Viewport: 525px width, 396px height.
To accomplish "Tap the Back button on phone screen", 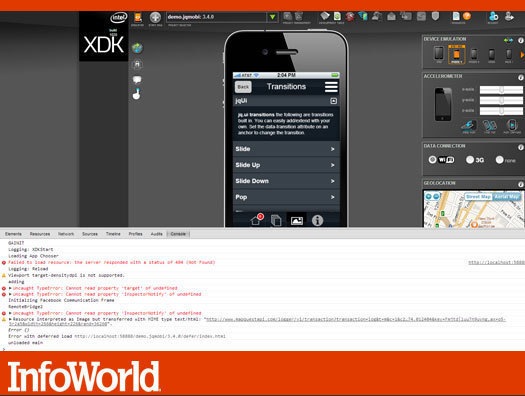I will pos(243,87).
